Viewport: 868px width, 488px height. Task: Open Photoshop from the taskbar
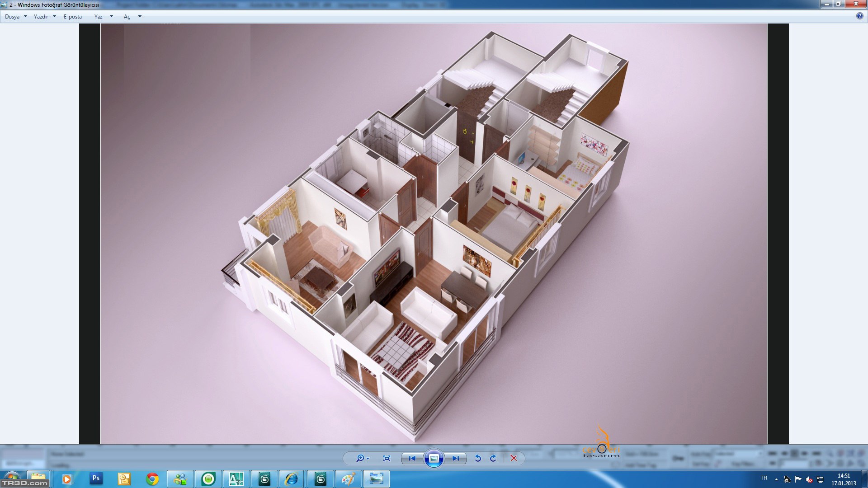(96, 479)
